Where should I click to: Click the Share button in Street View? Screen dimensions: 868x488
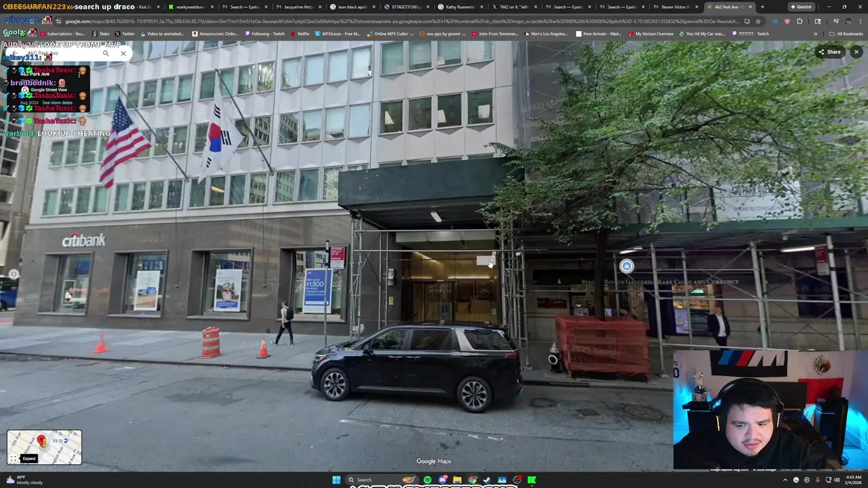point(829,52)
